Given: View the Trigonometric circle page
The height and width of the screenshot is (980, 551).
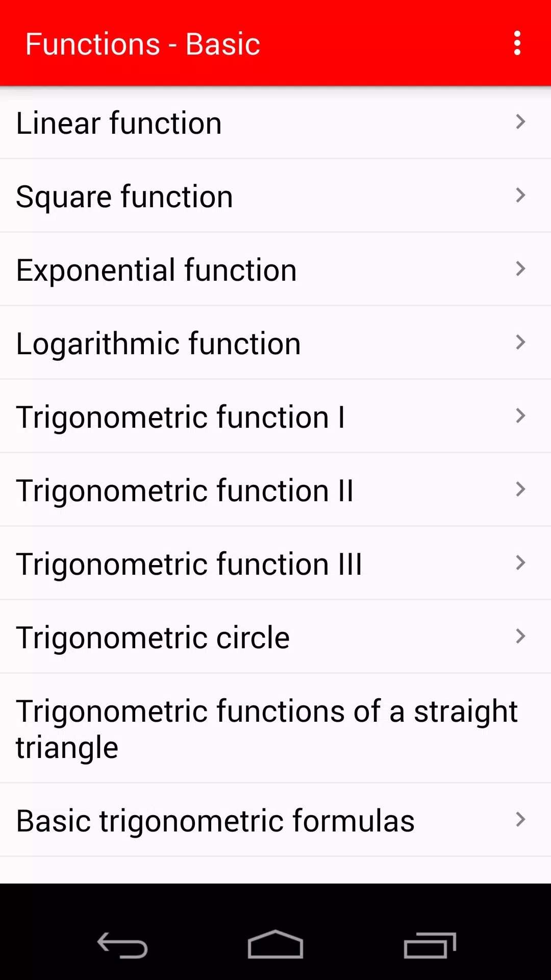Looking at the screenshot, I should click(x=275, y=637).
